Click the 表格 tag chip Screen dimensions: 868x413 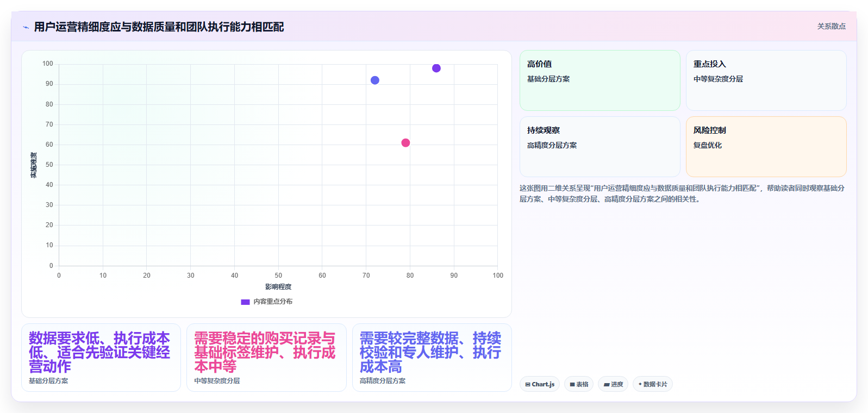(x=579, y=384)
